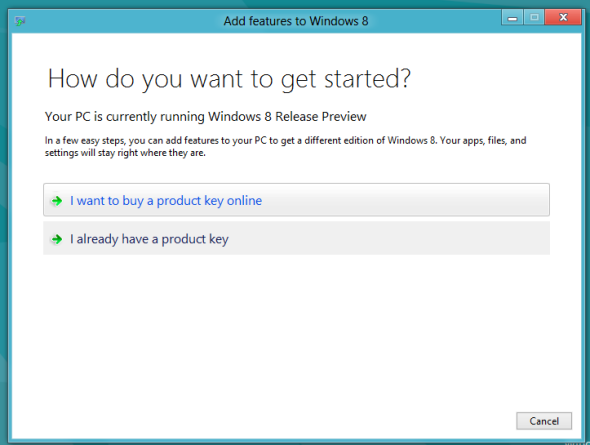Click the greyed-out maximize button
Screen dimensions: 590x445
coord(534,18)
